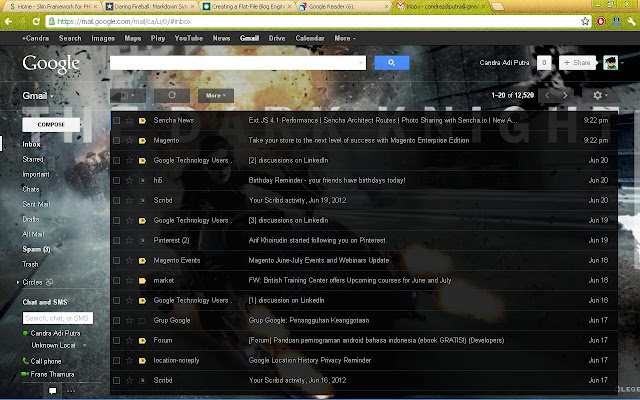Viewport: 640px width, 400px height.
Task: Open Spam (3) folder
Action: click(x=36, y=249)
